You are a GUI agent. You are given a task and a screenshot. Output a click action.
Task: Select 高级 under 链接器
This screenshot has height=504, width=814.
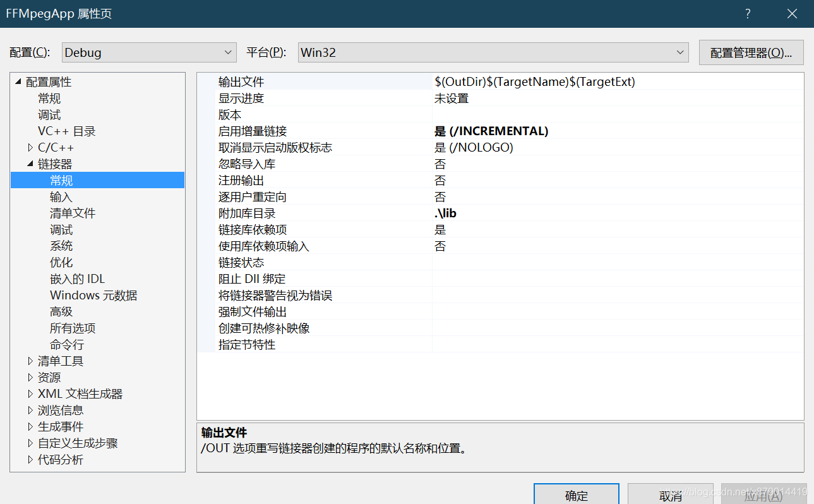[x=61, y=311]
